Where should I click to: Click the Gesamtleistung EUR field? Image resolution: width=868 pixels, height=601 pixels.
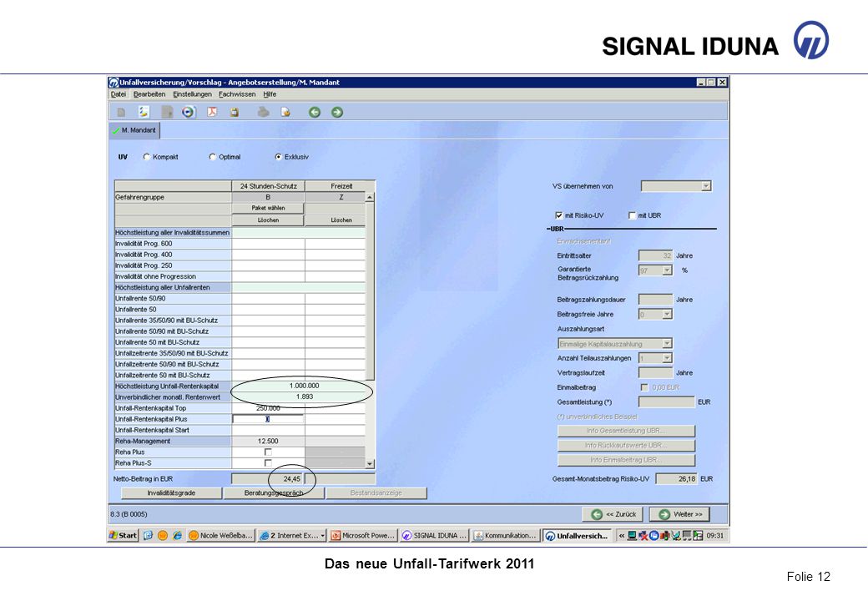(x=667, y=402)
